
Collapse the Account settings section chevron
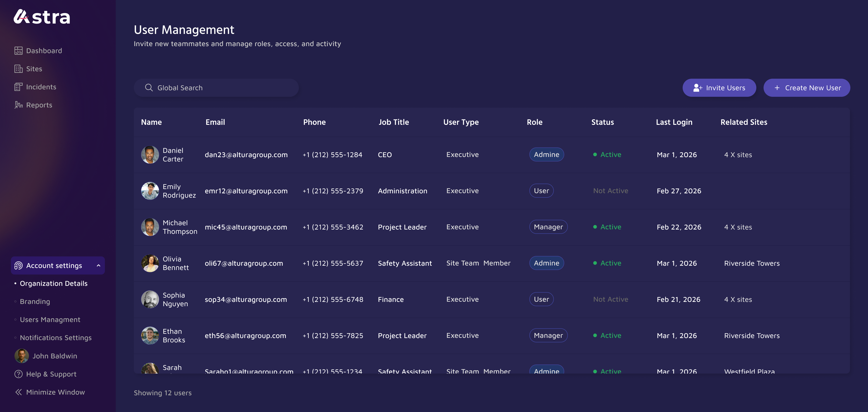tap(98, 265)
